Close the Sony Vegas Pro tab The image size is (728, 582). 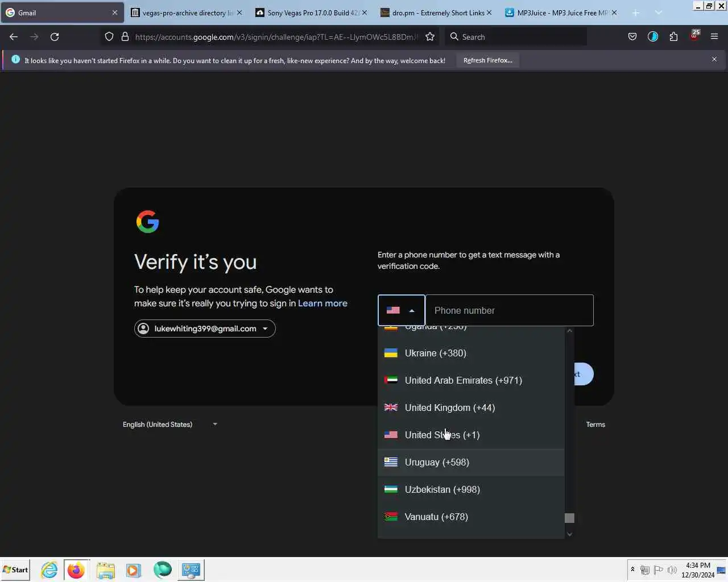click(365, 13)
